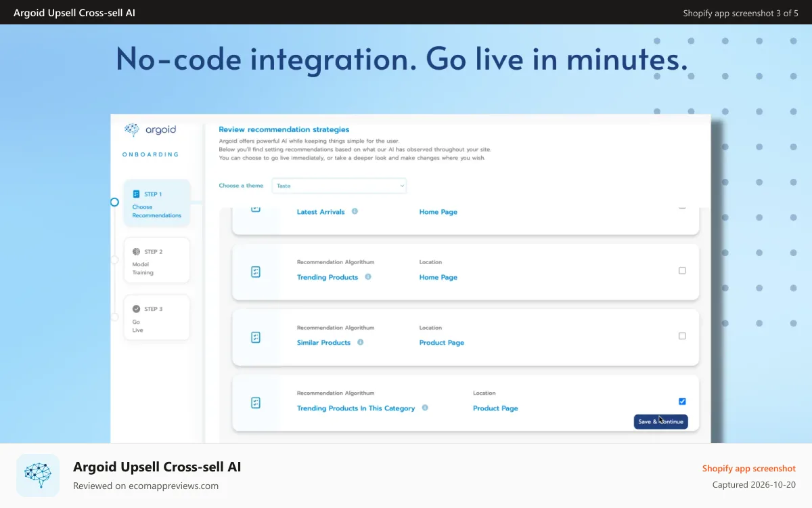Click the ONBOARDING sidebar label
Image resolution: width=812 pixels, height=508 pixels.
point(151,154)
